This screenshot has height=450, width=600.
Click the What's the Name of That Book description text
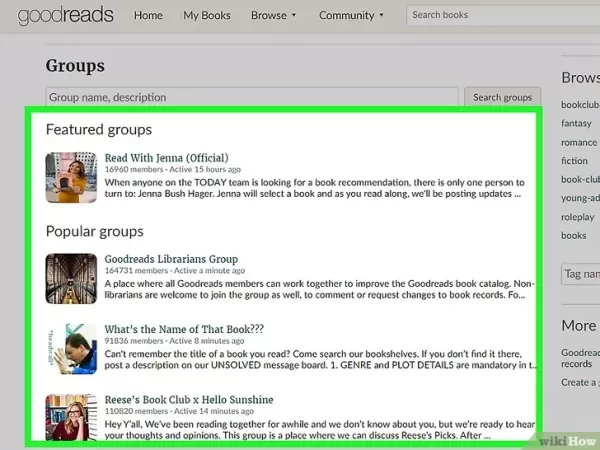click(320, 359)
